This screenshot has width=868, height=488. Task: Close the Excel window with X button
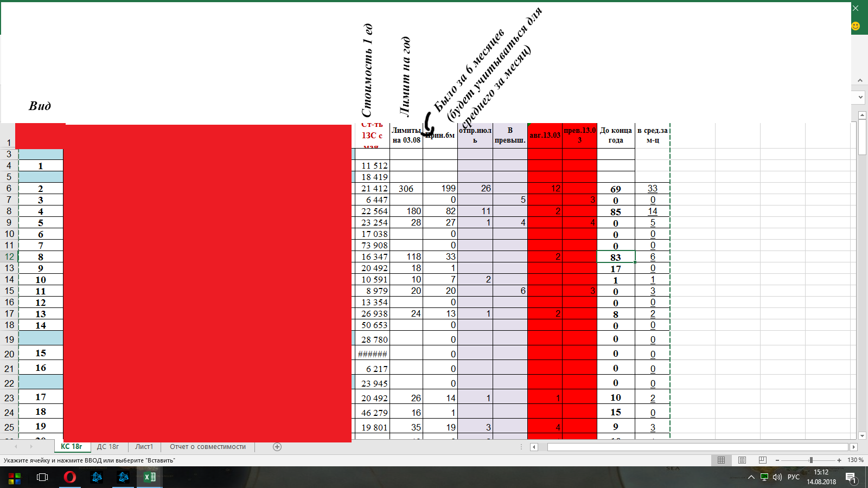(856, 8)
